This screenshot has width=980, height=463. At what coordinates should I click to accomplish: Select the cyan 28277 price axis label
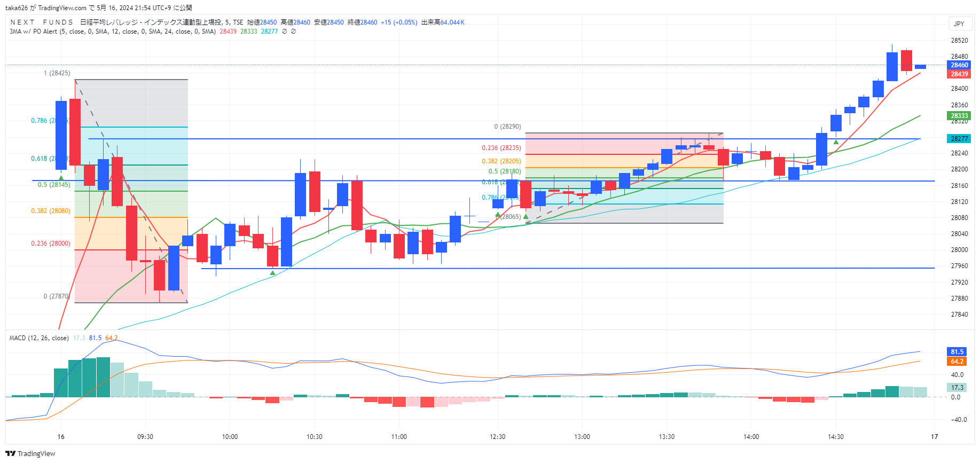pyautogui.click(x=959, y=139)
